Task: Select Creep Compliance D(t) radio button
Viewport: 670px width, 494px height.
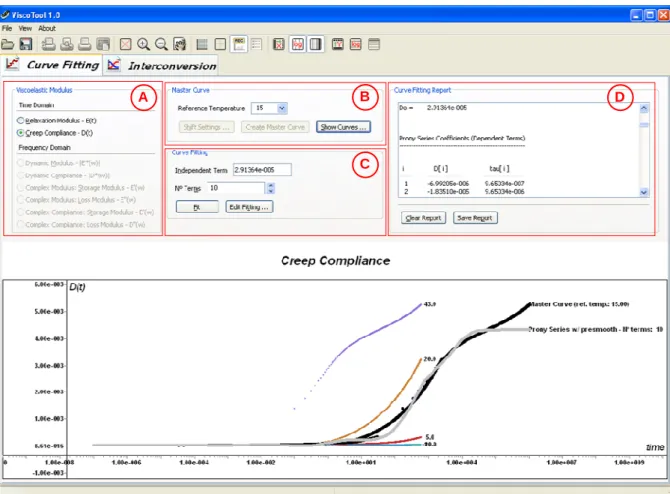Action: (20, 133)
